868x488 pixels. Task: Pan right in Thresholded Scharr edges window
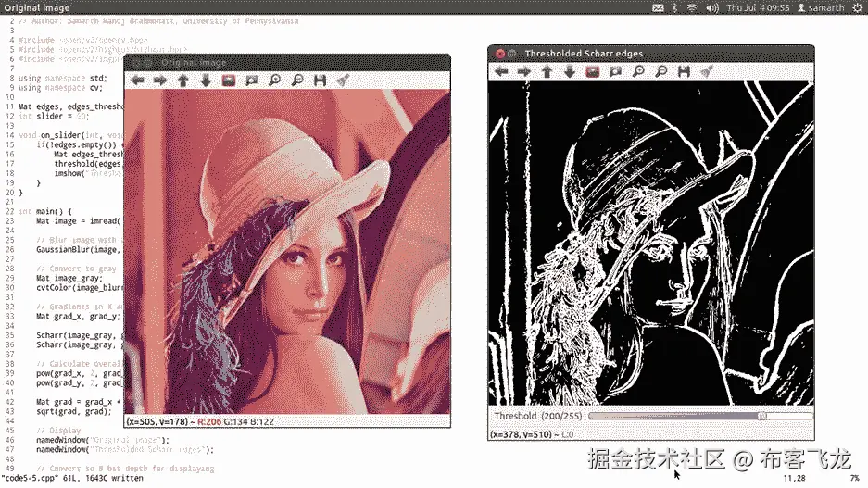[524, 71]
